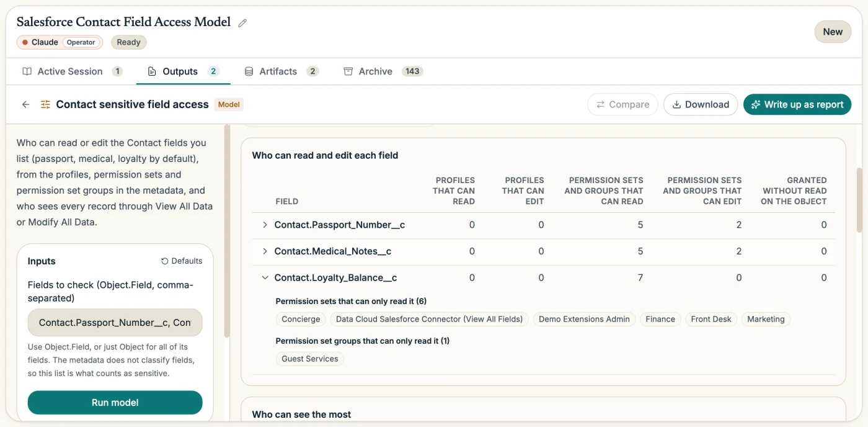Click the Active Session count badge 1

click(117, 71)
